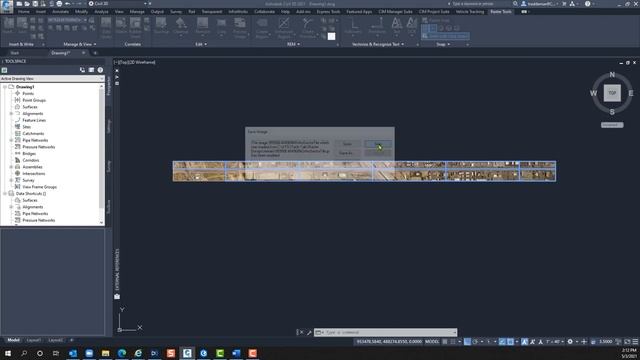Toggle polar tracking in status bar
Screen dimensions: 640x360
coord(476,342)
